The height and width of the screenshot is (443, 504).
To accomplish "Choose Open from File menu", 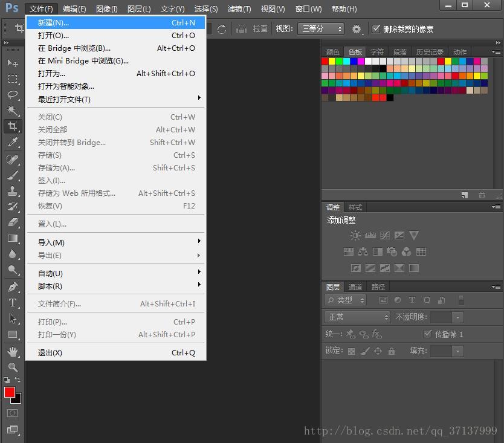I will [x=115, y=36].
